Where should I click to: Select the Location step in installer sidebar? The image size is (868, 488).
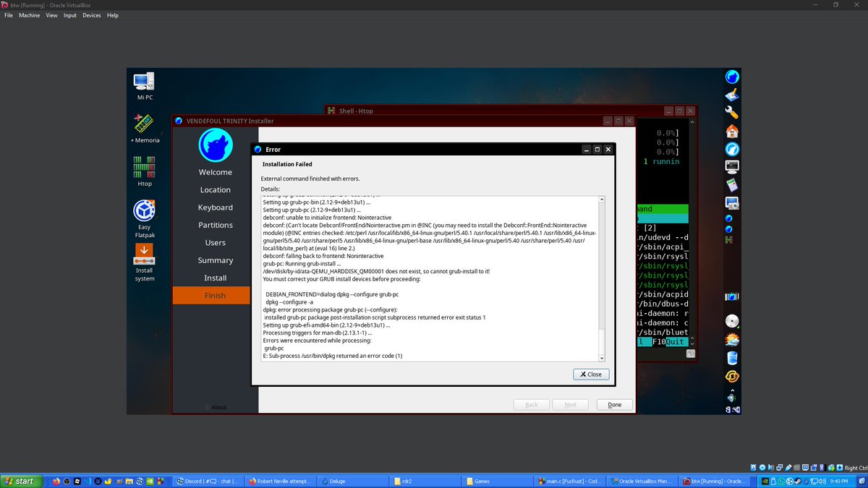tap(216, 189)
